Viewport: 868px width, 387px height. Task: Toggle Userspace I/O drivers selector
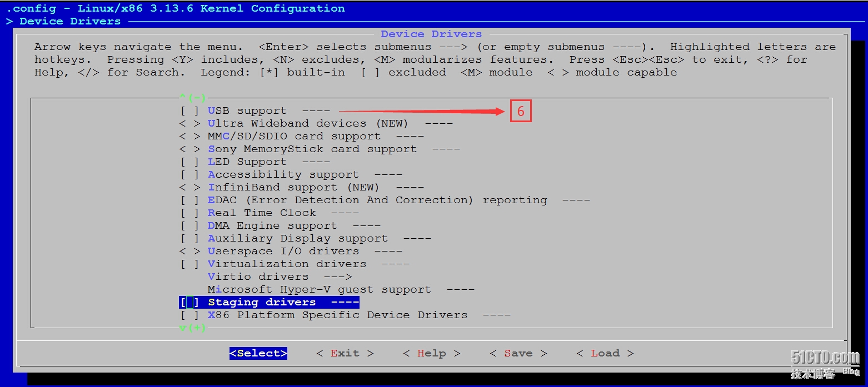pos(189,251)
